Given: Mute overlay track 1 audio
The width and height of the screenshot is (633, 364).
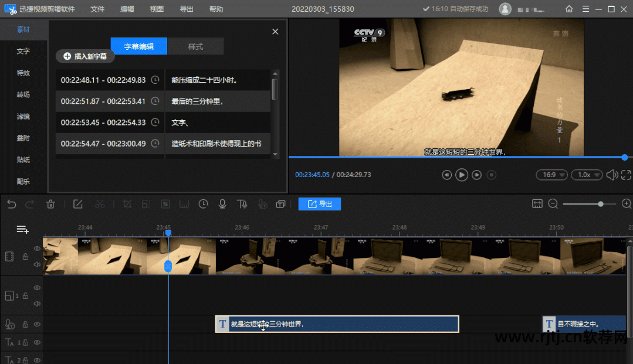Looking at the screenshot, I should tap(37, 304).
